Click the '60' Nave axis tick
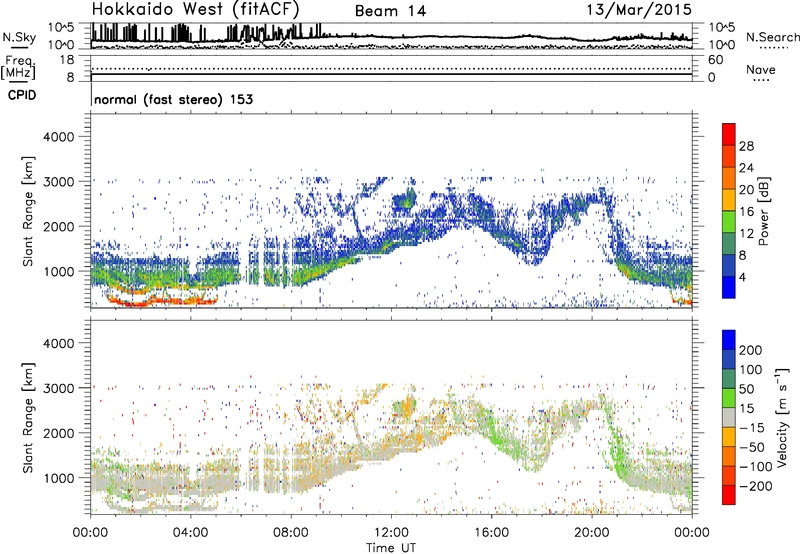800x554 pixels. 716,60
